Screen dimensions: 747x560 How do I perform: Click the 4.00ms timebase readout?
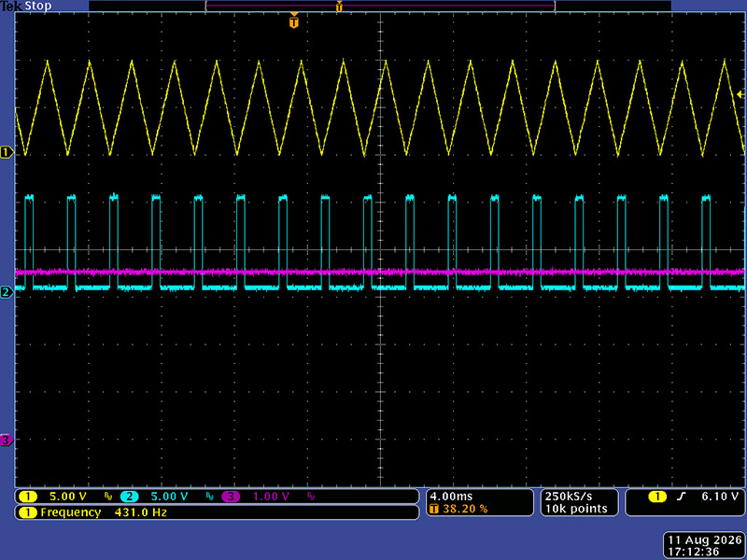point(451,497)
